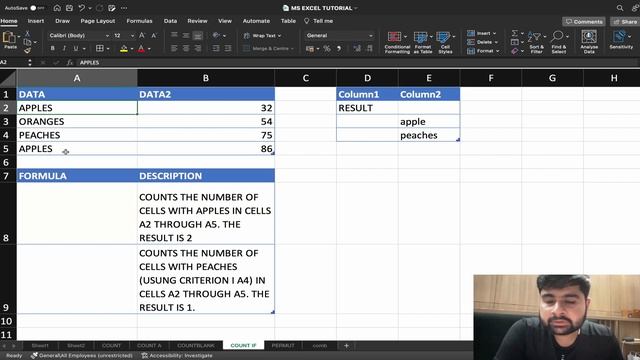Click the Decrease Indent icon
Screen dimensions: 640x360
pyautogui.click(x=216, y=49)
